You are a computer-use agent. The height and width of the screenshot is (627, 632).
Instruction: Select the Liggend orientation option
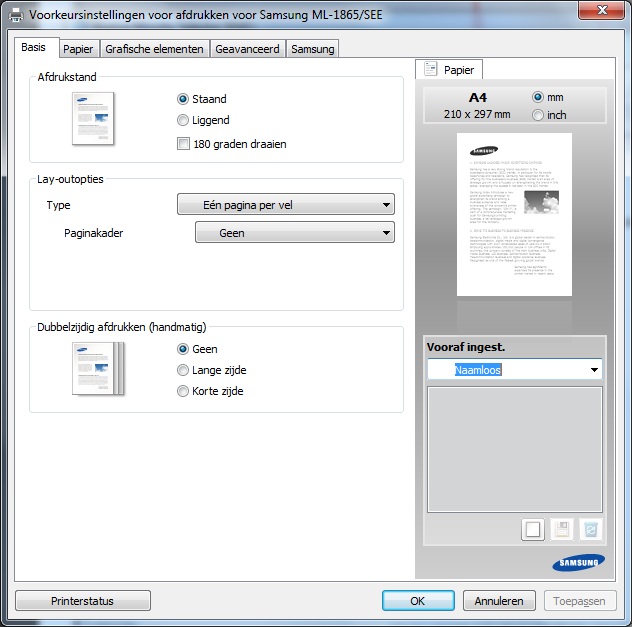click(x=183, y=121)
